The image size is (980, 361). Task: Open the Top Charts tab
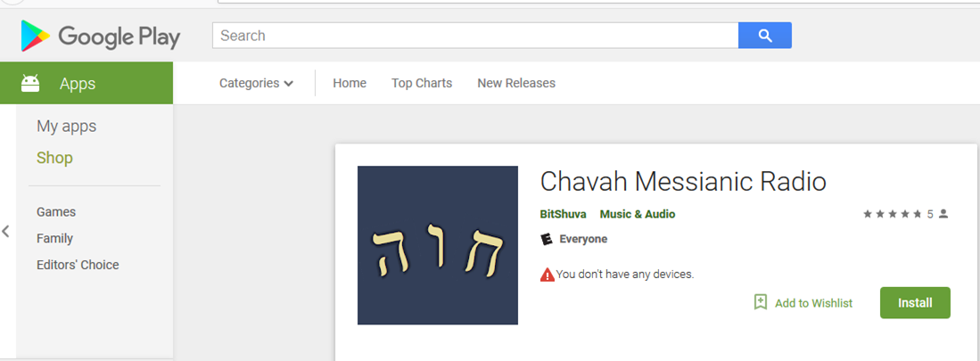[422, 83]
